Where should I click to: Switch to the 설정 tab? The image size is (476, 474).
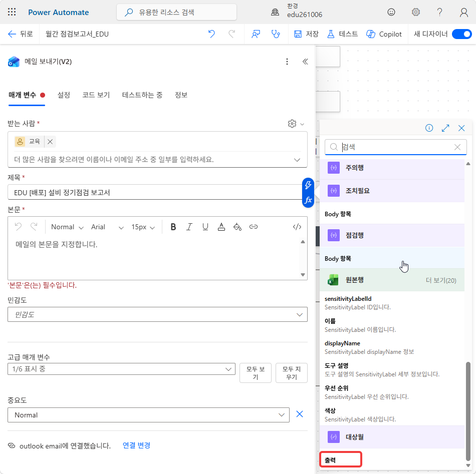pyautogui.click(x=64, y=95)
